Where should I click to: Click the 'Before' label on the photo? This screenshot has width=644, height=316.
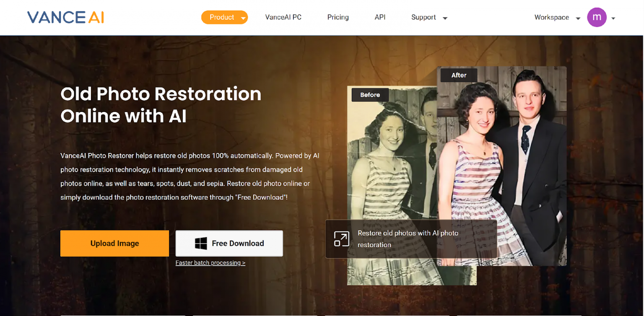[x=370, y=95]
